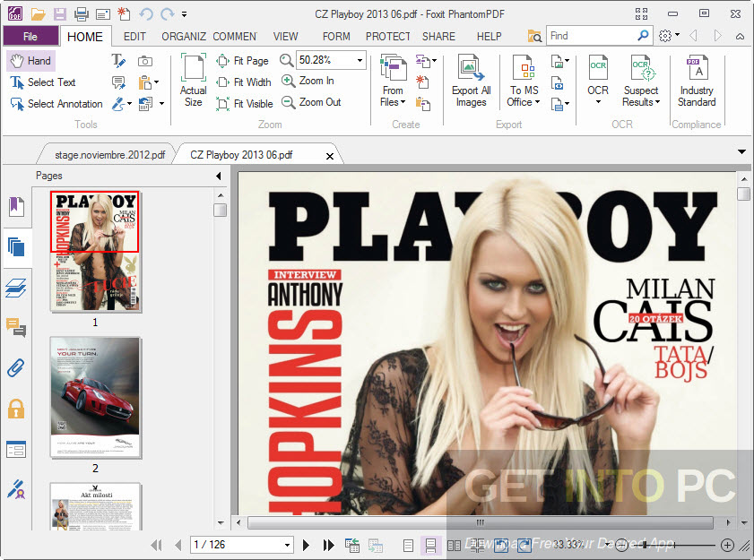
Task: Switch to the ORGANIZE ribbon tab
Action: point(184,37)
